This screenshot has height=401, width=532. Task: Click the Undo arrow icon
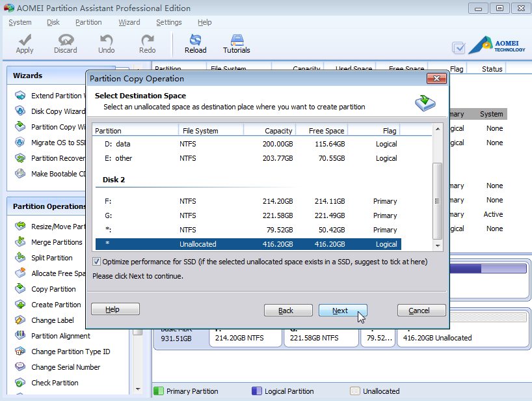106,40
